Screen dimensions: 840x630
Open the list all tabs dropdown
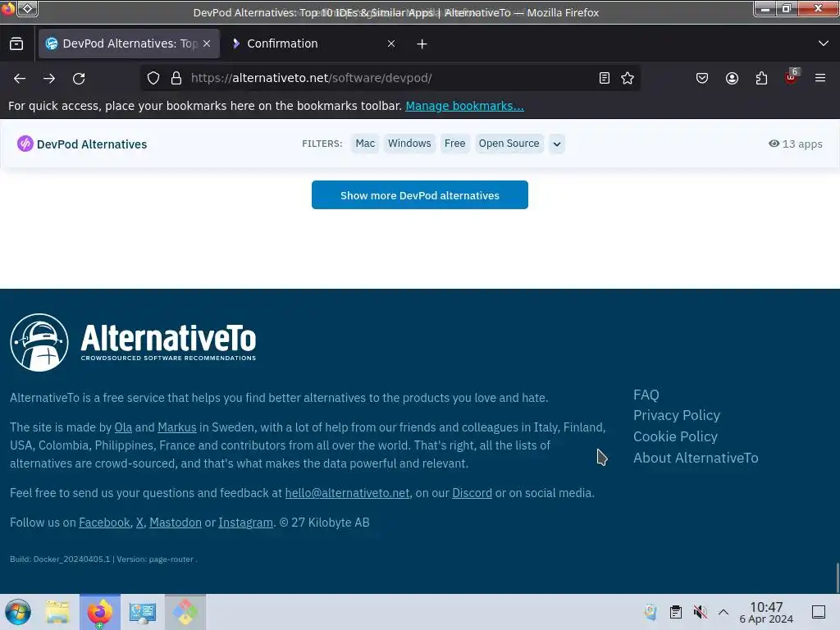[x=824, y=44]
